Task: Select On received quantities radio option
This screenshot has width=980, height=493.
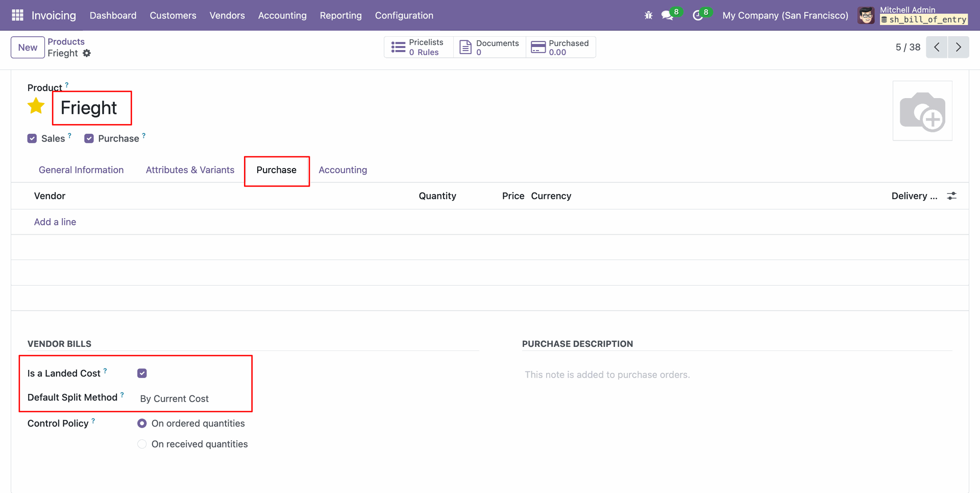Action: coord(142,444)
